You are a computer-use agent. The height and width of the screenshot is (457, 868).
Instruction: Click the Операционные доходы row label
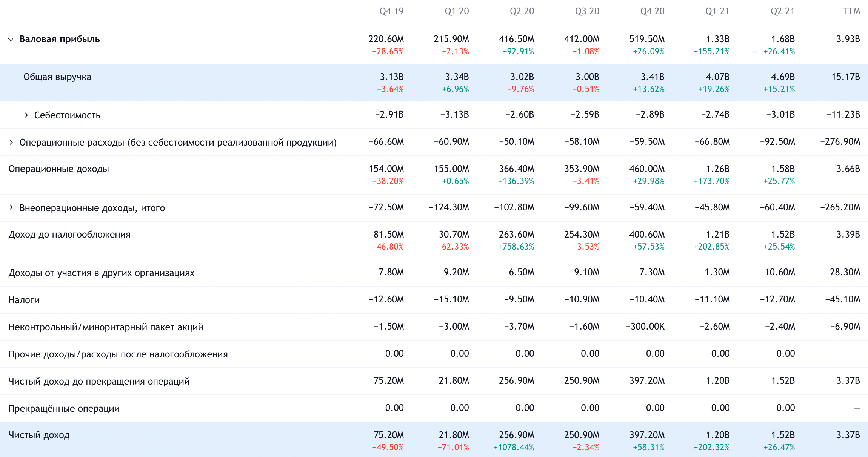pos(58,169)
